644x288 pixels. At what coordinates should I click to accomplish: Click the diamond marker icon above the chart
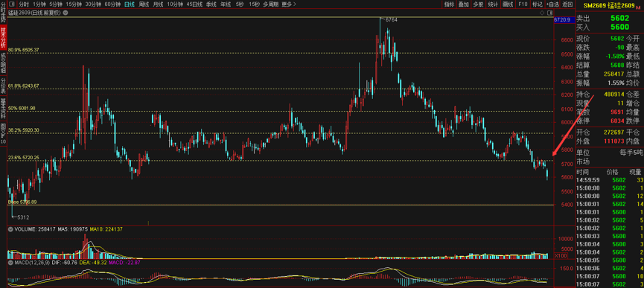(x=542, y=13)
